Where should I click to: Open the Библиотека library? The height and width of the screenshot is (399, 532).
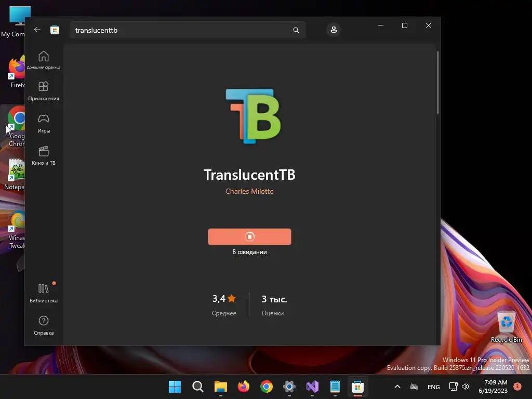(44, 293)
